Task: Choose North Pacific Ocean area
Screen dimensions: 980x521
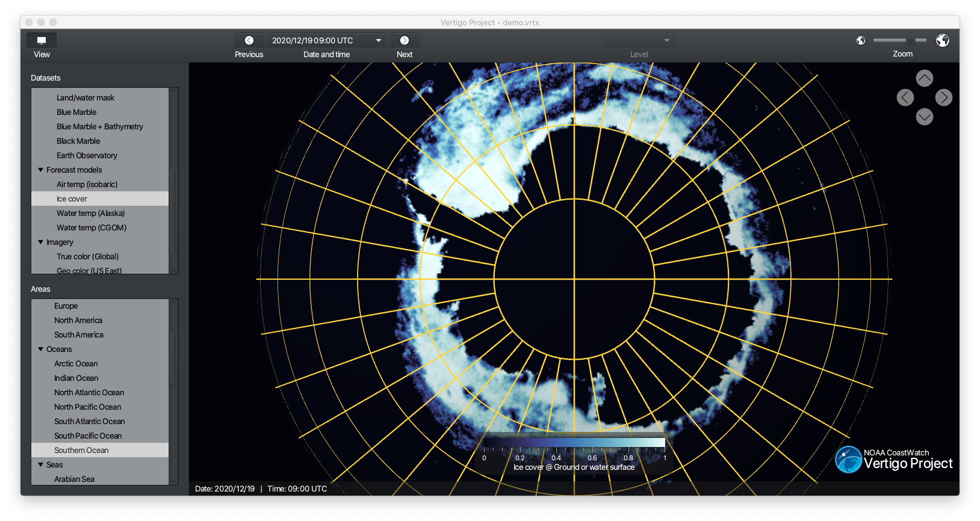Action: click(x=88, y=407)
